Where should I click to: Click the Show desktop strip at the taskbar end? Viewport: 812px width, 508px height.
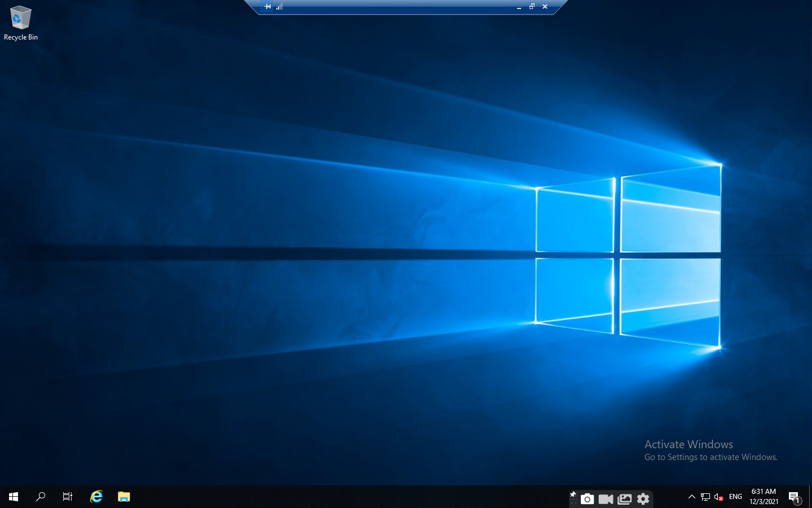(810, 497)
